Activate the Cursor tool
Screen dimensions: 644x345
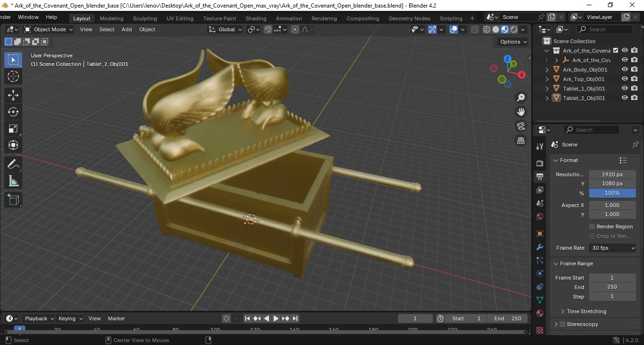click(13, 76)
